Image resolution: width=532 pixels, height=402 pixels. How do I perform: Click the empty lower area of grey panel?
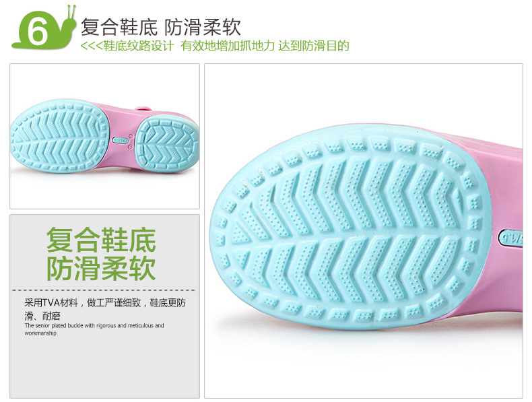[x=104, y=368]
